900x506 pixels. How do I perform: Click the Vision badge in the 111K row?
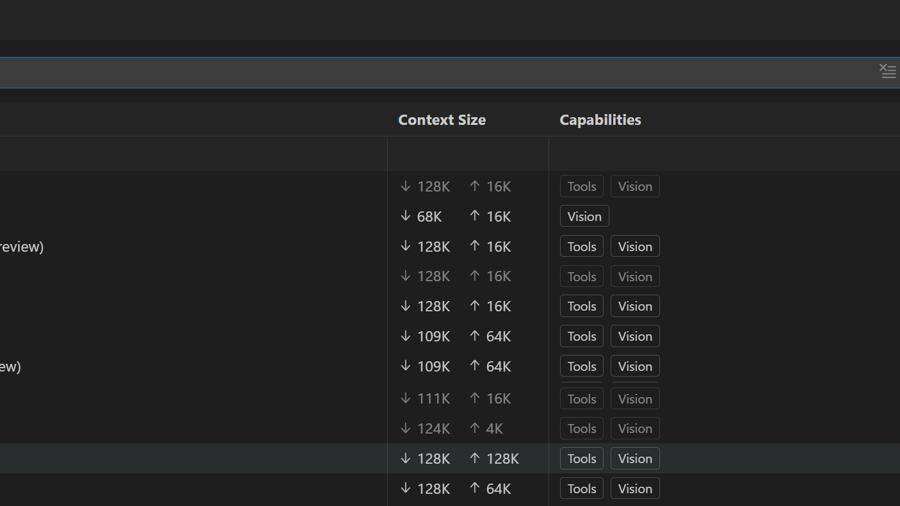pos(635,399)
